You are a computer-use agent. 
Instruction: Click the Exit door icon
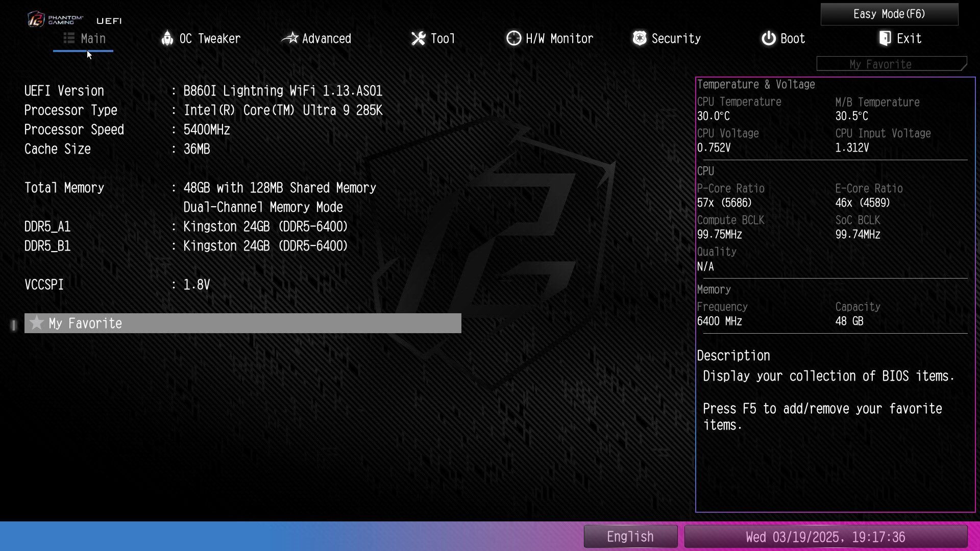tap(885, 38)
